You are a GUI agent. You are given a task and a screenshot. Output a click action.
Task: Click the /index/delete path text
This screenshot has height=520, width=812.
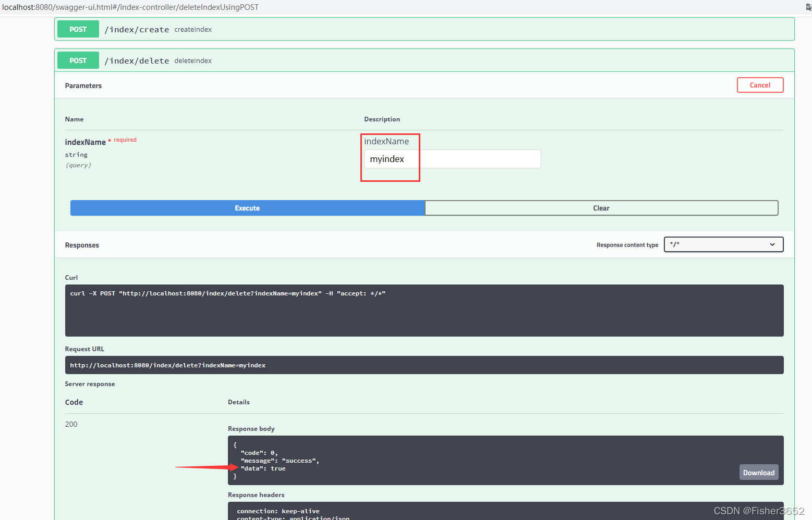point(137,61)
